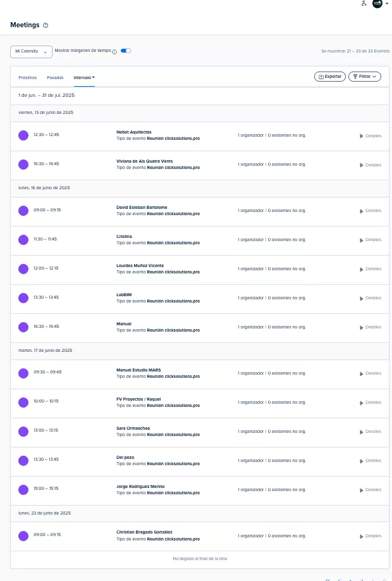392x581 pixels.
Task: Click the help icon beside Meetings title
Action: (x=46, y=25)
